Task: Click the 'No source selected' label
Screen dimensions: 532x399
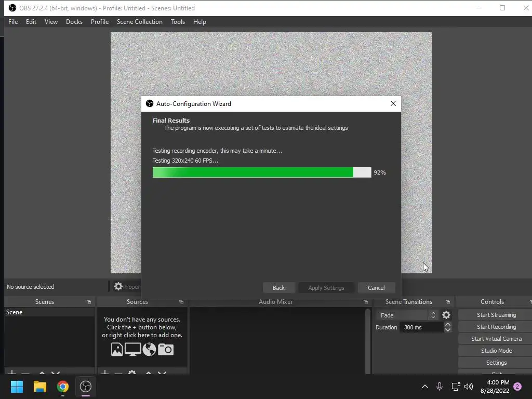Action: [31, 287]
